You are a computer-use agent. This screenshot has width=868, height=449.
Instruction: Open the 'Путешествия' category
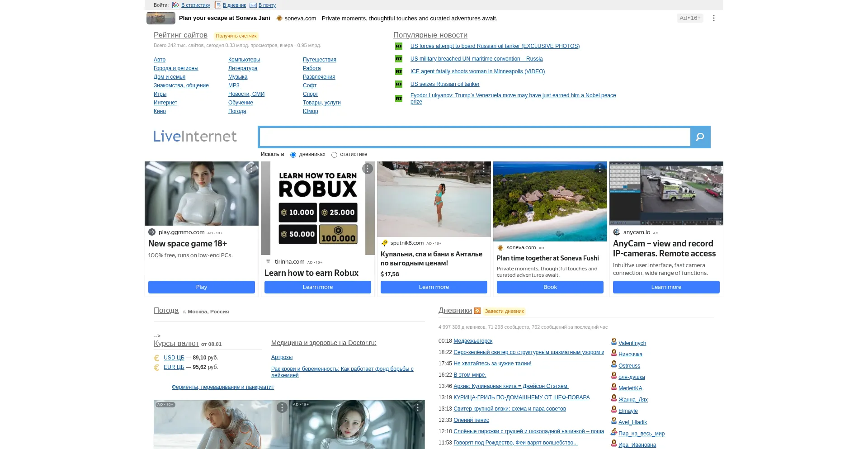click(320, 60)
